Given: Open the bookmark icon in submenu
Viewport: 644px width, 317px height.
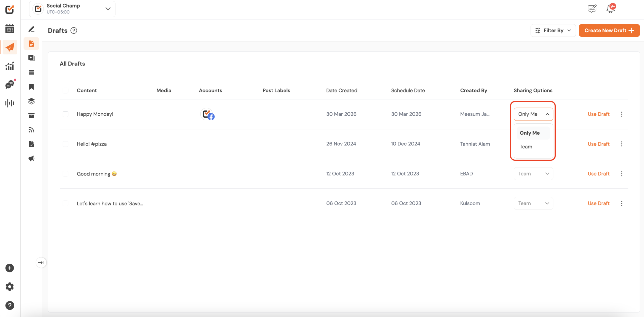Looking at the screenshot, I should [x=31, y=87].
